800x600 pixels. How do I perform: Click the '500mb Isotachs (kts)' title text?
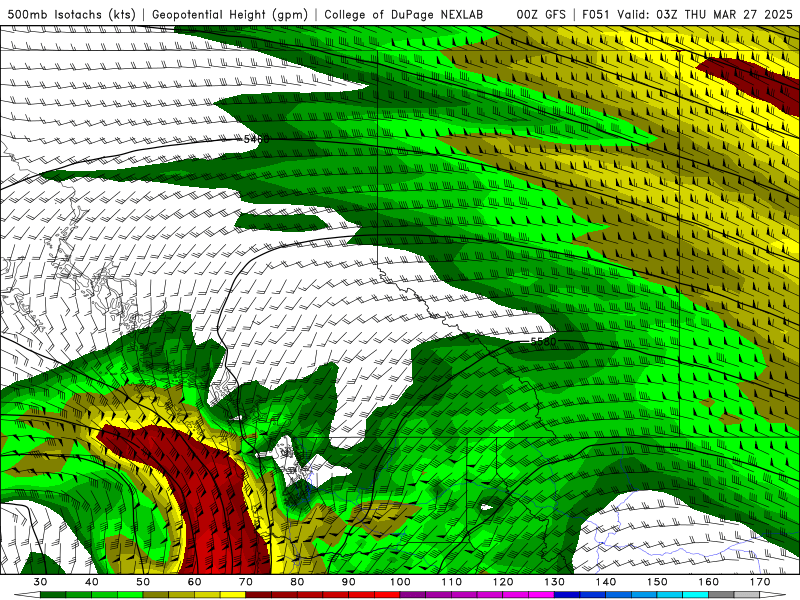[72, 14]
